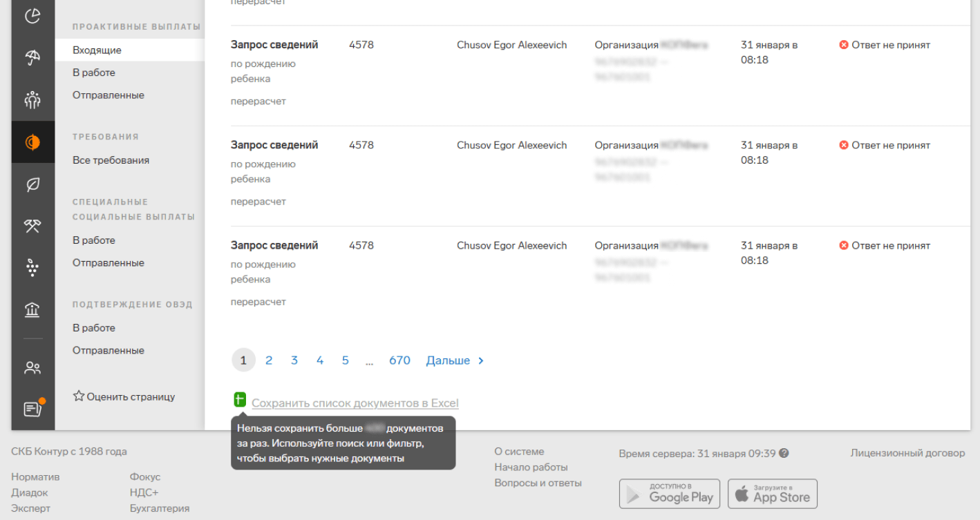Click the leaf icon in sidebar

point(32,184)
